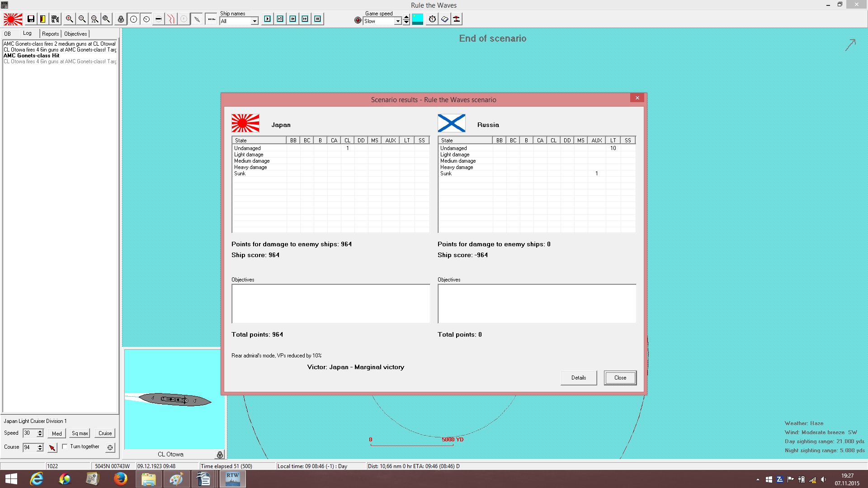Toggle the Turn together checkbox
This screenshot has width=868, height=488.
[65, 446]
